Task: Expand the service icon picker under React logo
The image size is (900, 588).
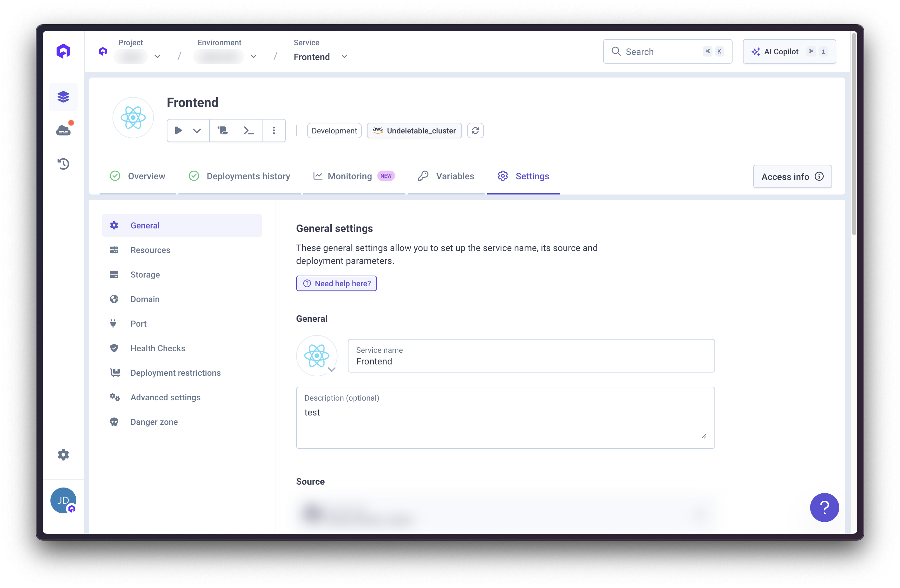Action: tap(332, 369)
